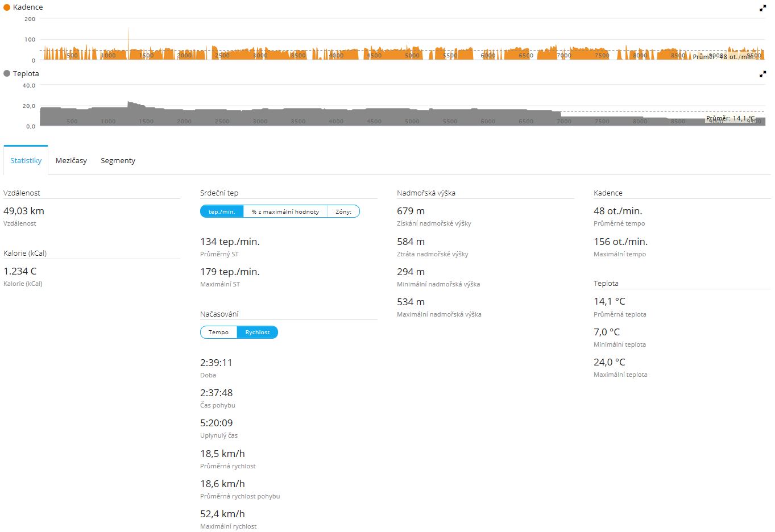The image size is (775, 532).
Task: Click the orange Kadence legend dot
Action: point(7,7)
